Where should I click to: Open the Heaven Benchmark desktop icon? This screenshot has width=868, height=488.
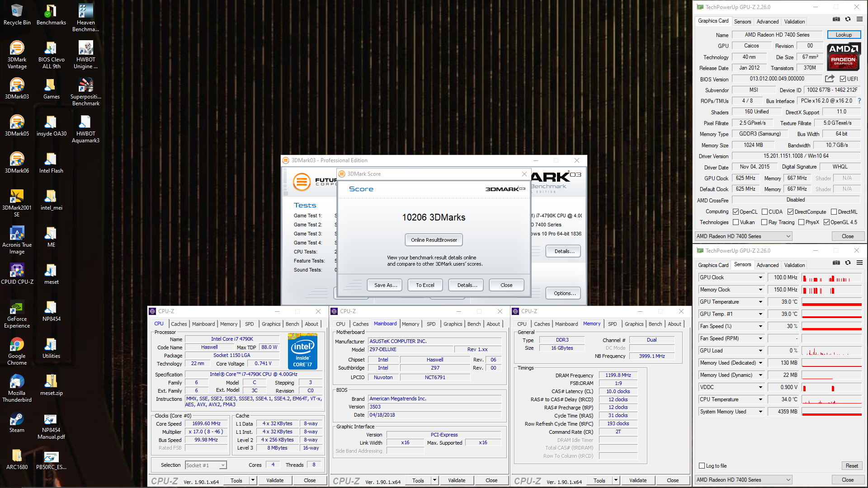pyautogui.click(x=85, y=18)
